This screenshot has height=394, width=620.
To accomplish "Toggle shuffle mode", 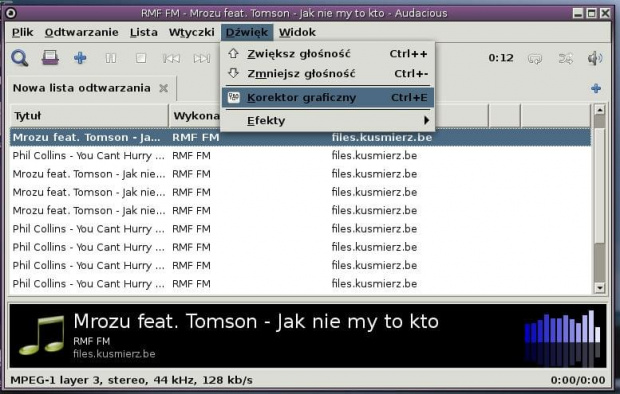I will [565, 59].
